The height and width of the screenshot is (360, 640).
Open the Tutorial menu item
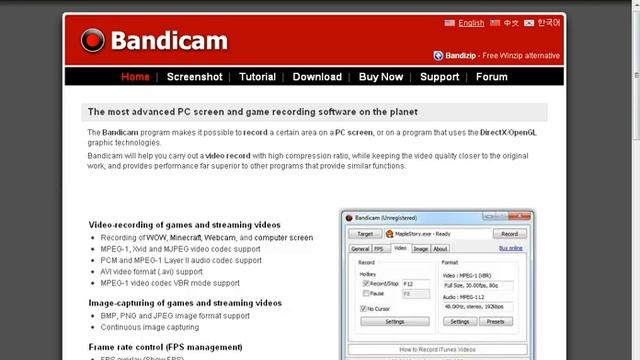tap(257, 77)
